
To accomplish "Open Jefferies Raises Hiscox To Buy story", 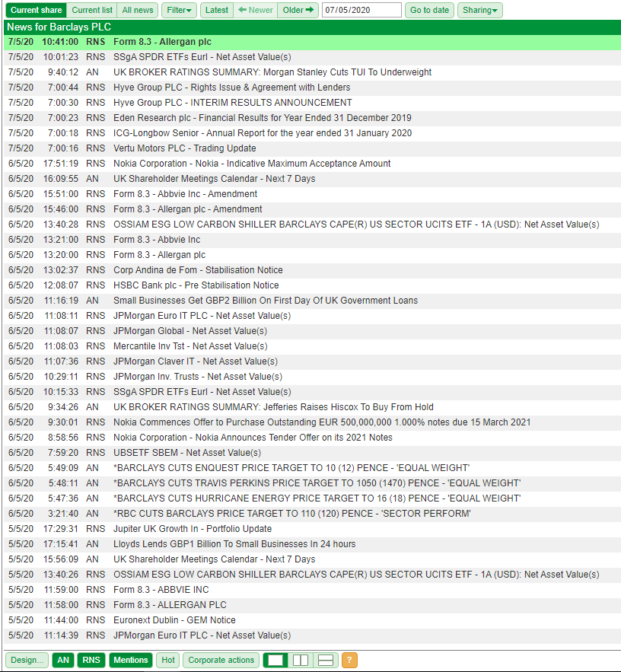I will 312,407.
